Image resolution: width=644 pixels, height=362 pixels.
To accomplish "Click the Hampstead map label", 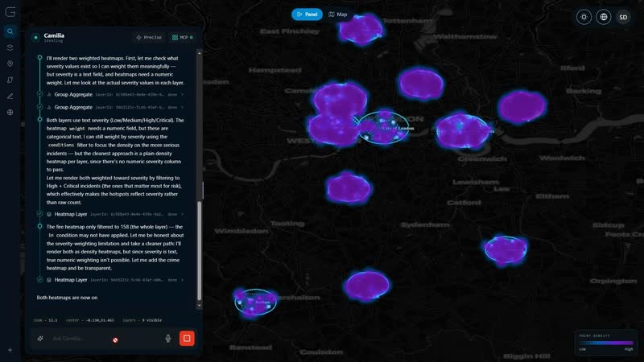I will click(275, 70).
